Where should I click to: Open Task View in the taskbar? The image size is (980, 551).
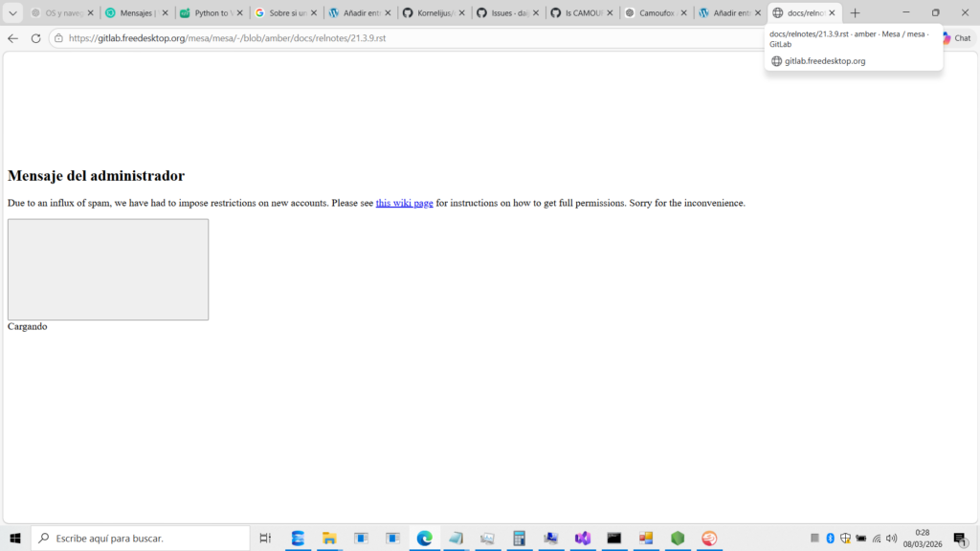pyautogui.click(x=266, y=539)
